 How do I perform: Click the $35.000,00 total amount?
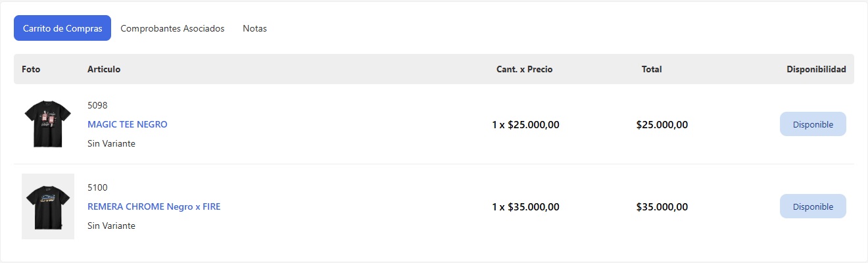point(662,206)
